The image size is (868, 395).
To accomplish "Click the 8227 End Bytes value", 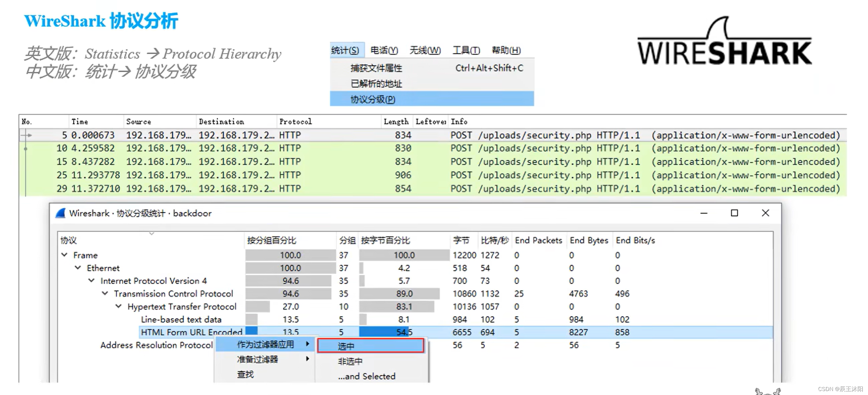I will click(578, 332).
